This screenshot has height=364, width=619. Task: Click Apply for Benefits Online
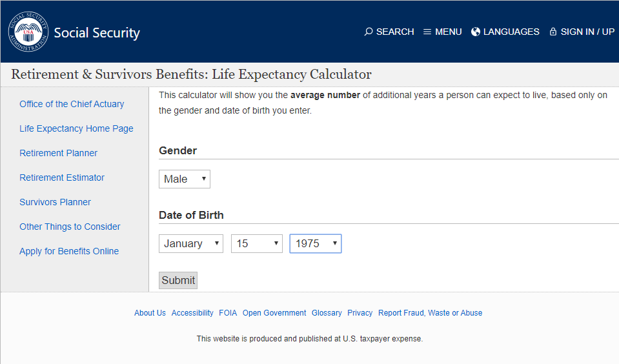tap(69, 251)
